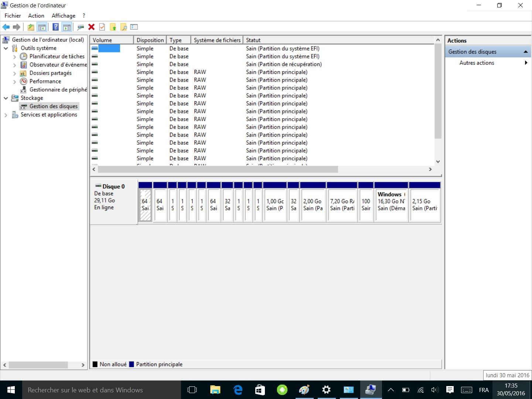Collapse the Gestion des disques actions header
532x399 pixels.
coord(525,52)
